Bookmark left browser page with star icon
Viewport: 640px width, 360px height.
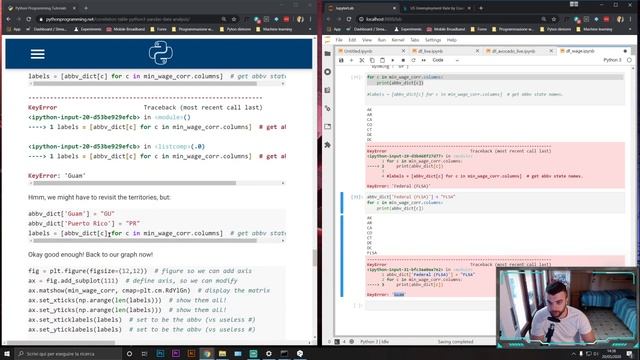pyautogui.click(x=234, y=19)
